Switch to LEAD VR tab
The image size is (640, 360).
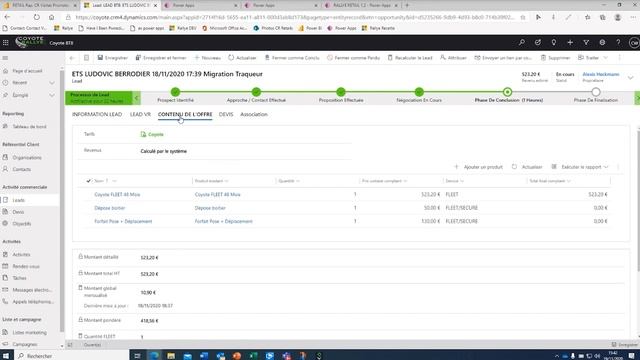point(140,114)
